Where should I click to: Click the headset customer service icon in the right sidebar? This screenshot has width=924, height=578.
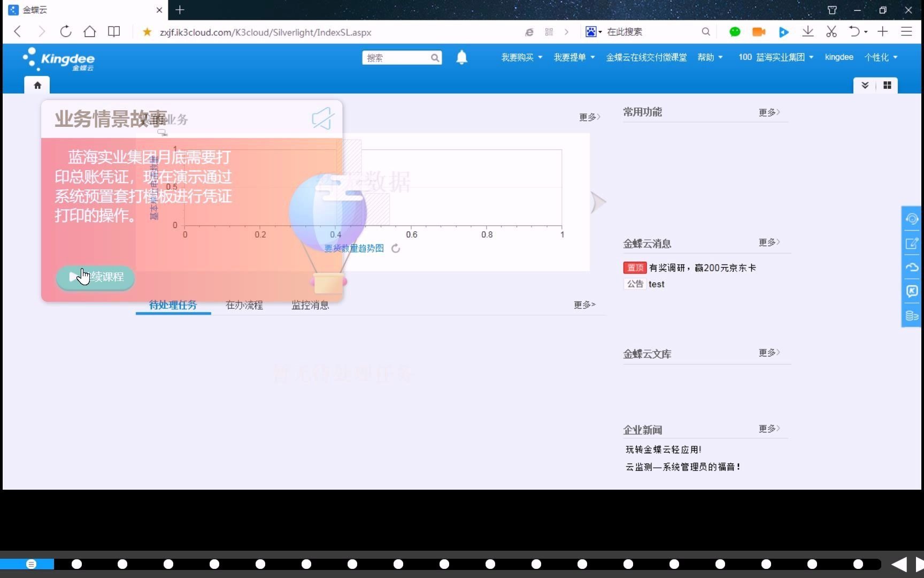point(912,219)
